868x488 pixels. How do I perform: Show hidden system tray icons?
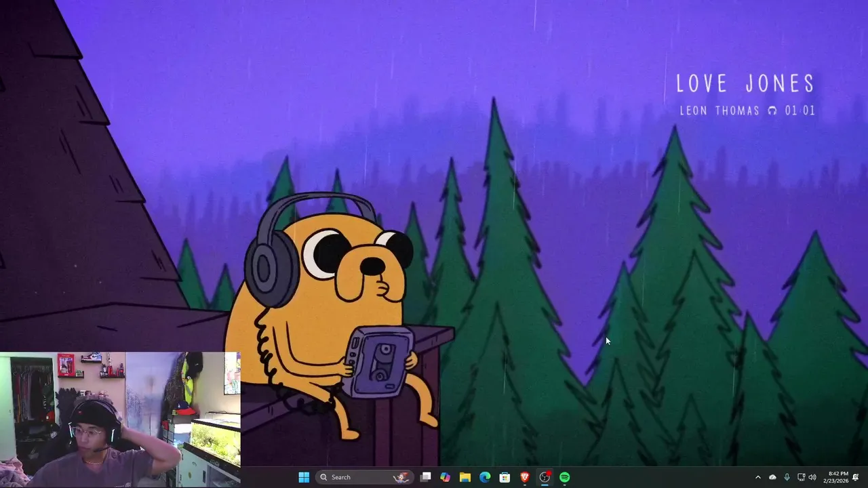[758, 477]
